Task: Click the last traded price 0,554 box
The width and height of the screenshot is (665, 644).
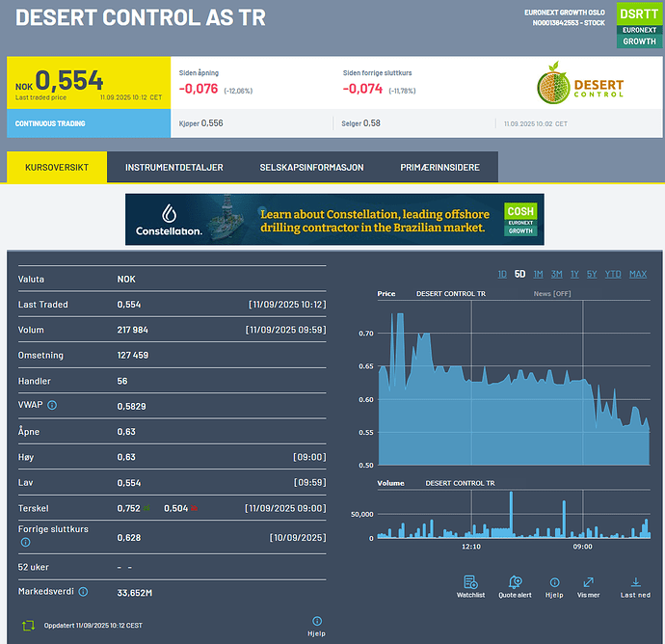Action: pyautogui.click(x=89, y=83)
